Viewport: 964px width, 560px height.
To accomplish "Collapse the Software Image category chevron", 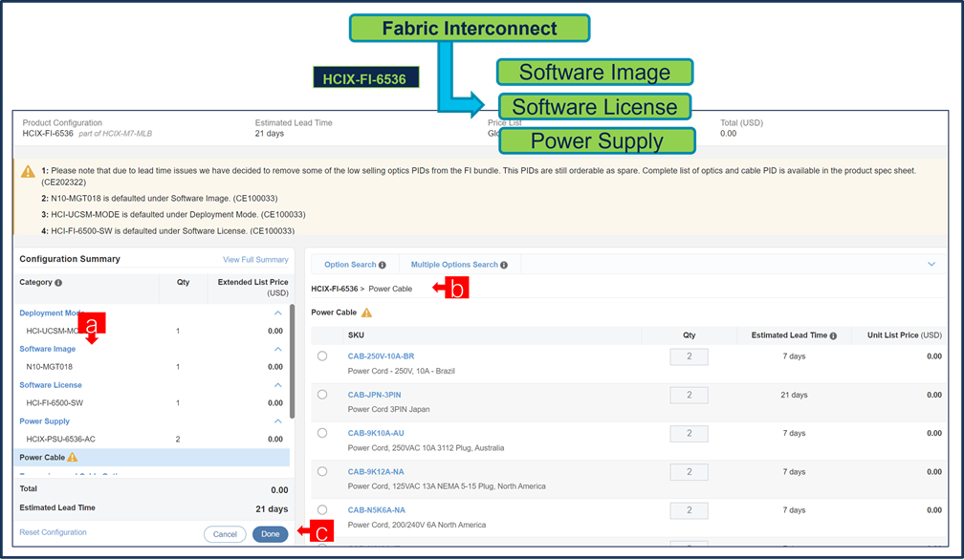I will [278, 349].
